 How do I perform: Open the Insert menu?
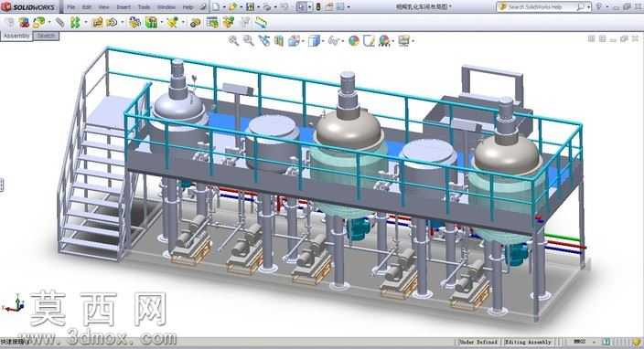click(x=123, y=7)
